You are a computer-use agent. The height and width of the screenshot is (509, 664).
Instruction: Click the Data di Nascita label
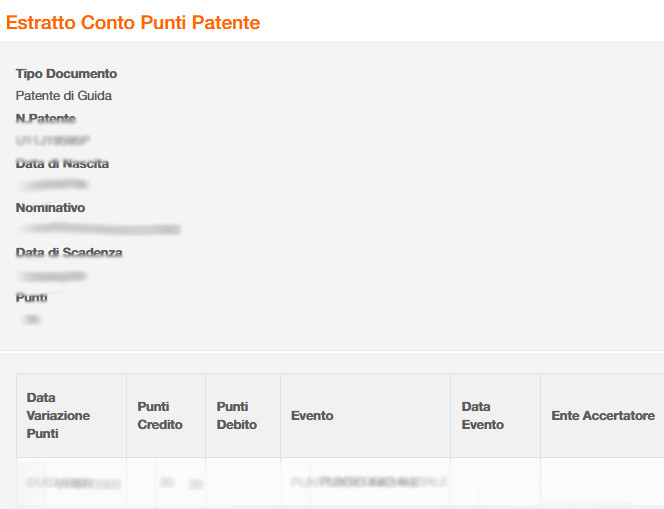[x=62, y=163]
